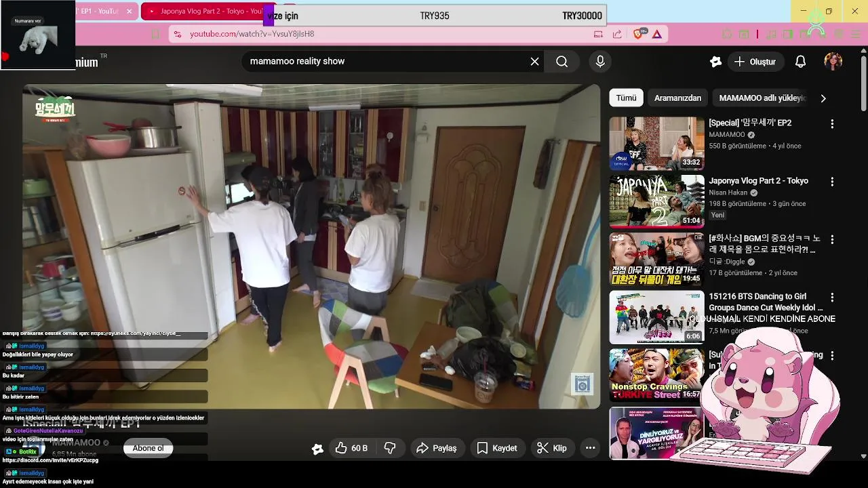Open Nisan Hakan channel name link
Image resolution: width=868 pixels, height=488 pixels.
[728, 192]
